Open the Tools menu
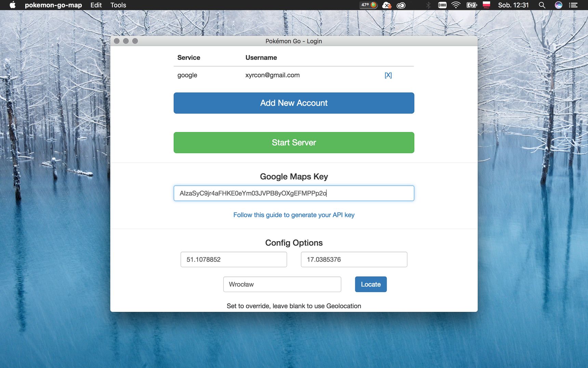 click(x=118, y=5)
